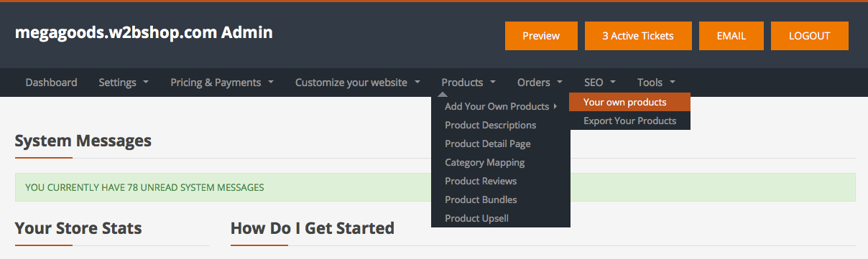Expand Customize your website menu
This screenshot has height=259, width=868.
(358, 83)
